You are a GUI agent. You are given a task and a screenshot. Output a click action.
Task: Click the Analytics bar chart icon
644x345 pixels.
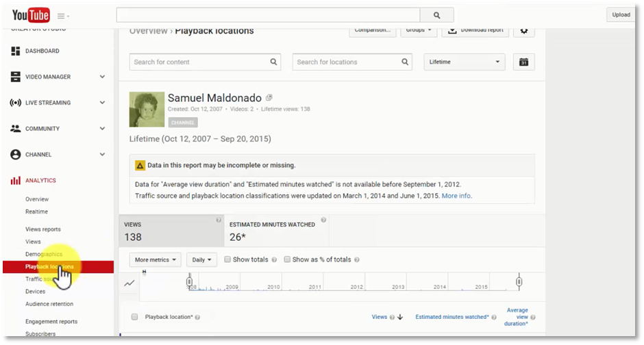coord(16,181)
